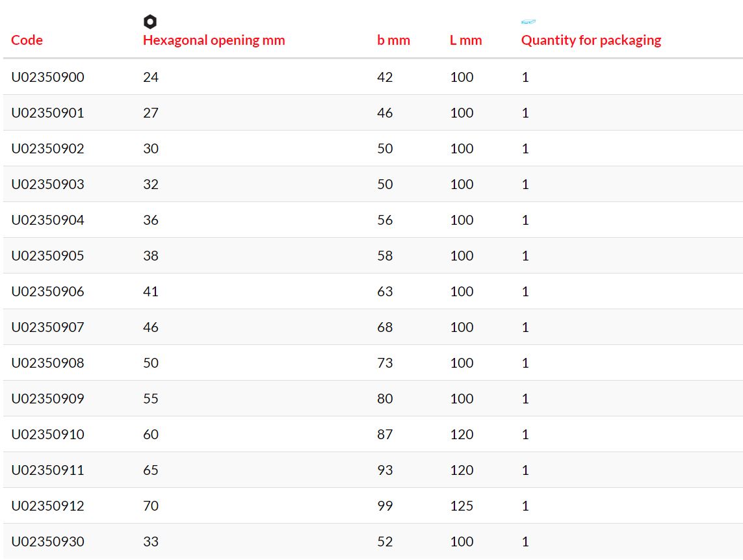Click the L mm column header
Screen dimensions: 743x560
[x=466, y=40]
